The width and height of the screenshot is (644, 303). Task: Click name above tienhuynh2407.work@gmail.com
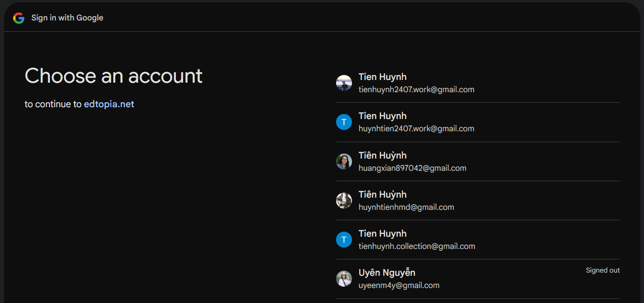pyautogui.click(x=382, y=77)
